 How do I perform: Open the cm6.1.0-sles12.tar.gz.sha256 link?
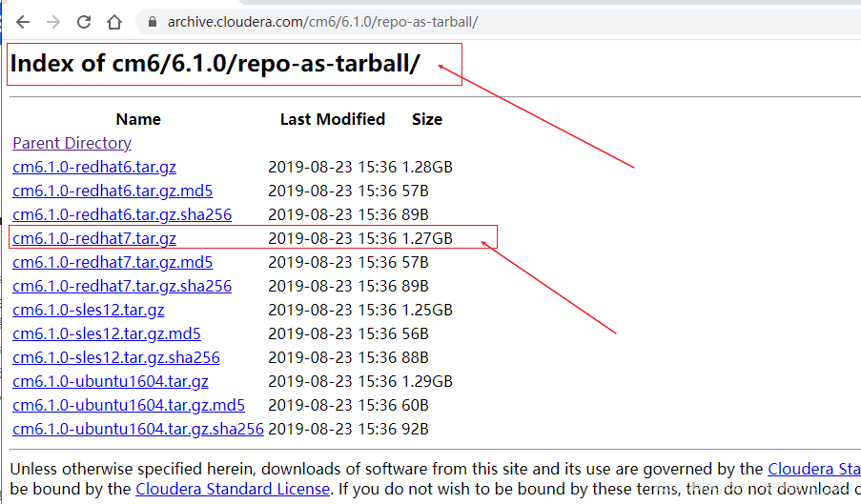(116, 357)
